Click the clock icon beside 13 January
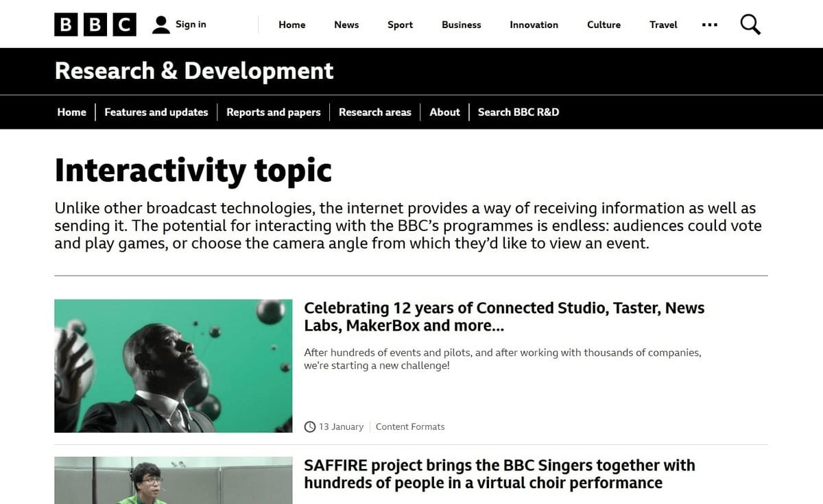 pyautogui.click(x=309, y=426)
